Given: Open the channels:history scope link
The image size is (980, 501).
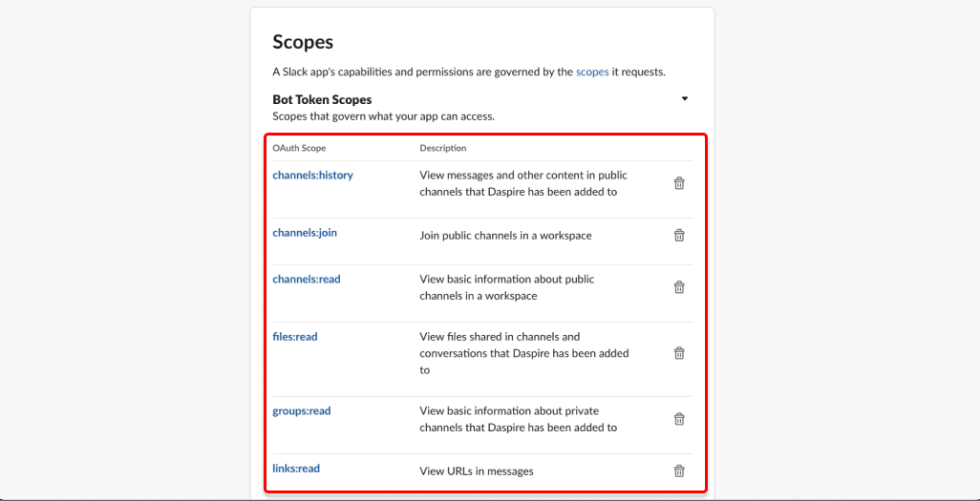Looking at the screenshot, I should point(312,176).
